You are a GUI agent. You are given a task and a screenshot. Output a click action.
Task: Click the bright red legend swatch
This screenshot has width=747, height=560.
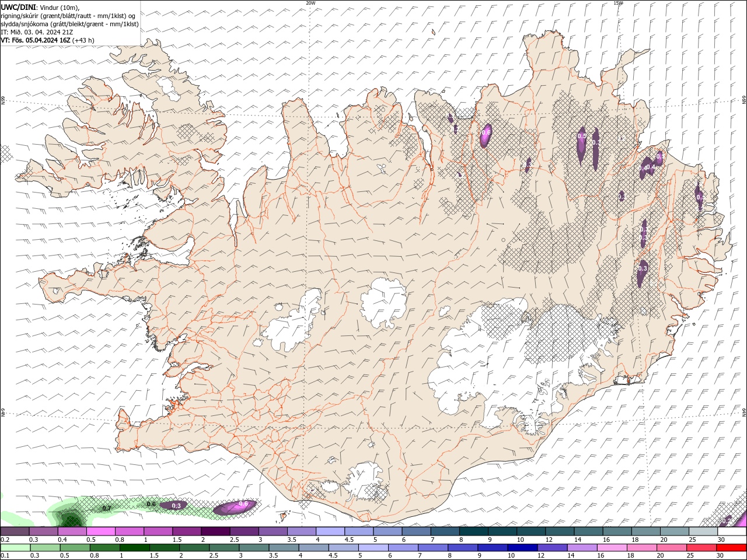(731, 548)
